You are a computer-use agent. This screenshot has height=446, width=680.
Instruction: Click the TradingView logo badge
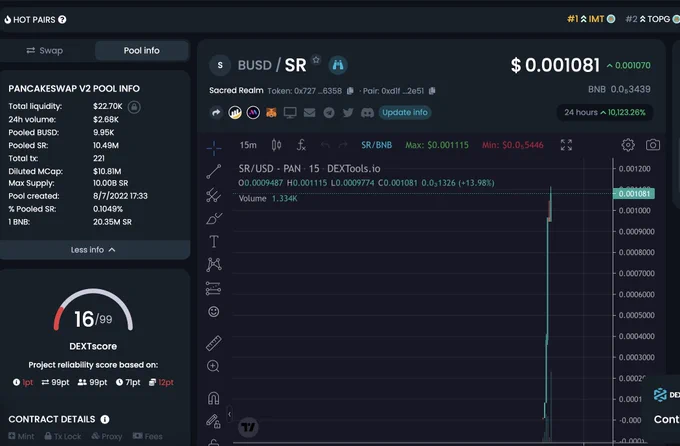coord(248,428)
